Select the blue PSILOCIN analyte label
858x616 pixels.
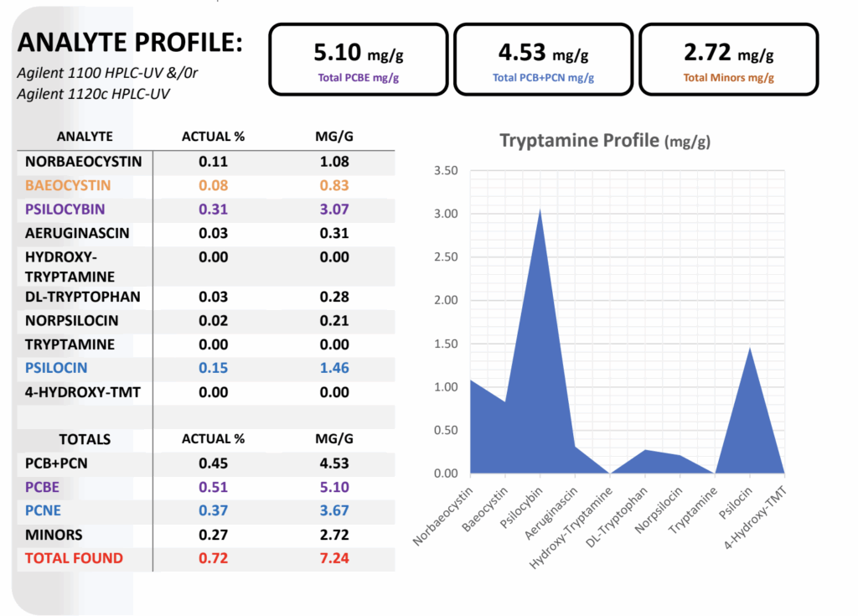point(56,368)
